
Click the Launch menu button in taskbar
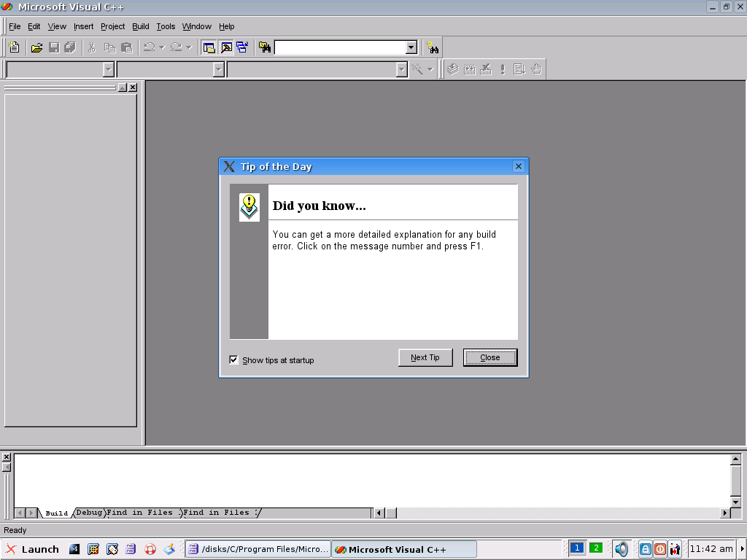(32, 549)
